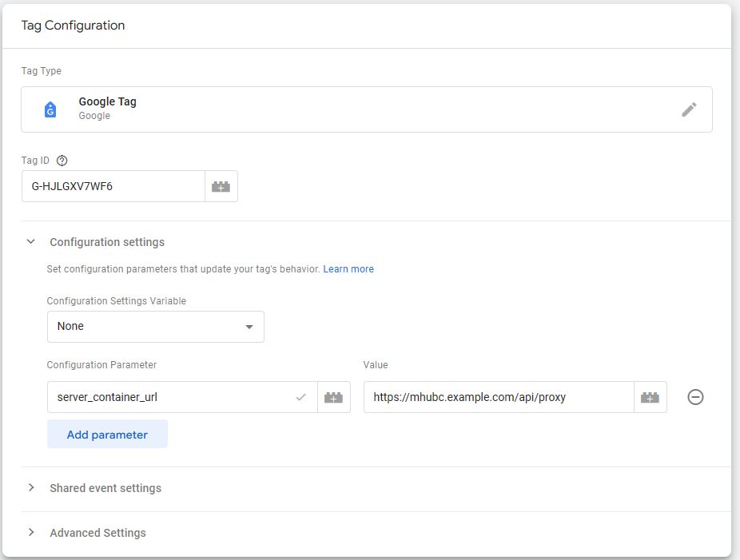This screenshot has width=740, height=560.
Task: Open the Configuration Settings Variable dropdown
Action: 156,327
